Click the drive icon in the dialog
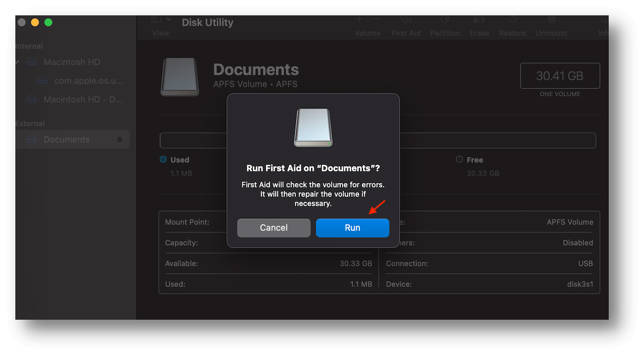Viewport: 644px width, 355px height. [313, 128]
